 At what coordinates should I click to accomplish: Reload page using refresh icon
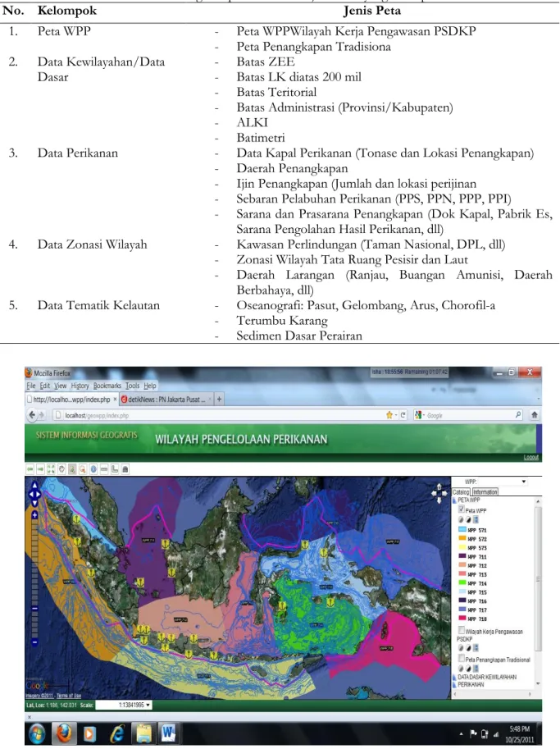403,415
